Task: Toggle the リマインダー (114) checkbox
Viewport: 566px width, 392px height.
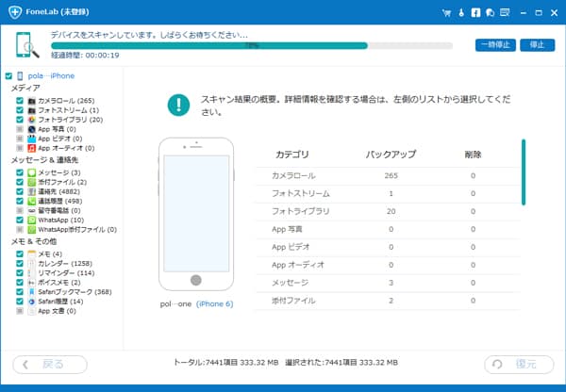Action: click(20, 273)
